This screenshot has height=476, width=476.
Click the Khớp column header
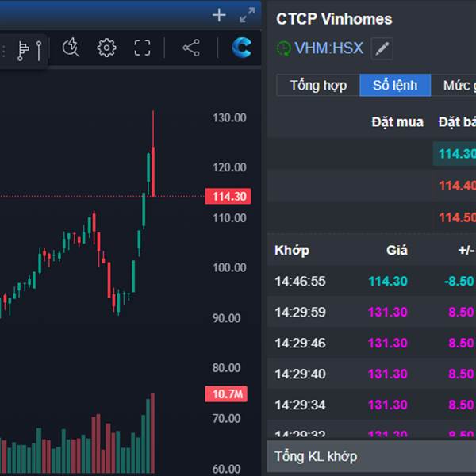292,251
